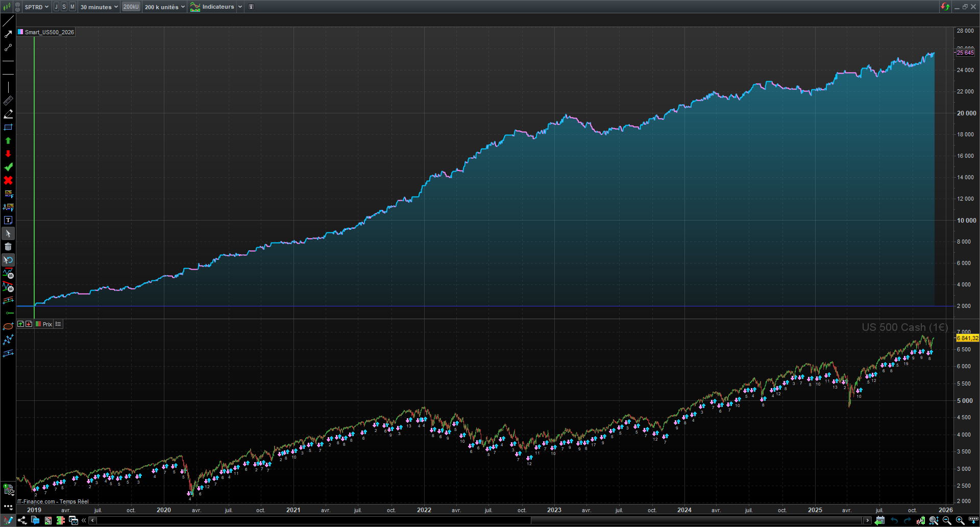Select the Smart_US500_2026 indicator label

(49, 32)
